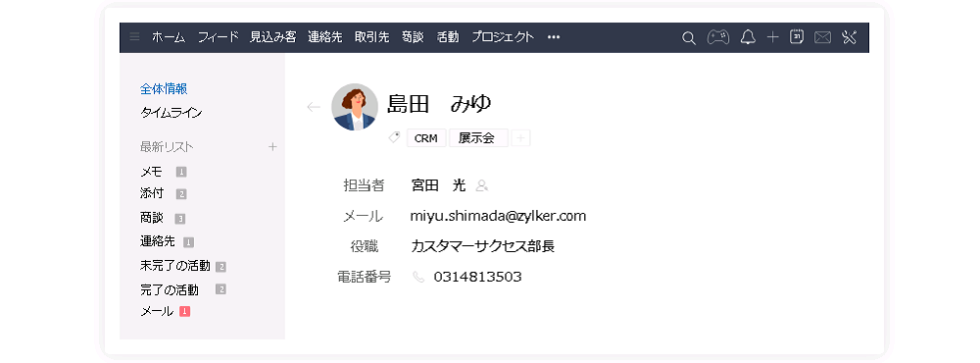Expand more modules with the ellipsis
This screenshot has height=363, width=980.
click(554, 37)
